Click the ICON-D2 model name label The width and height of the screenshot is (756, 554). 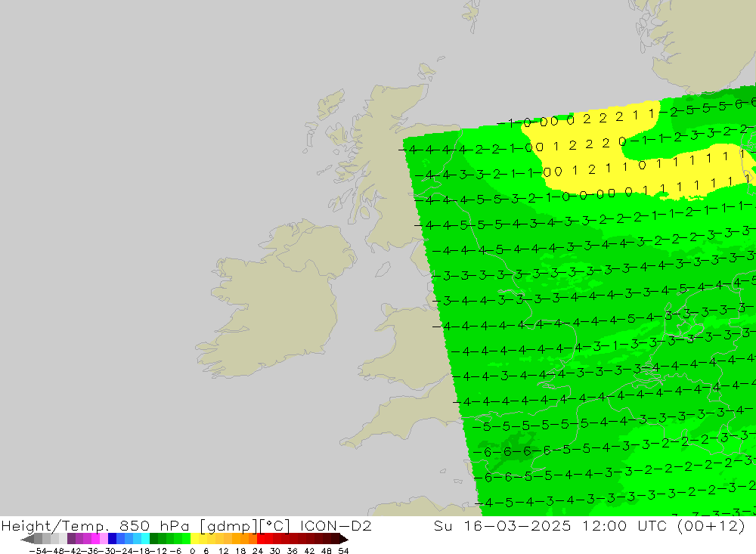click(x=336, y=525)
